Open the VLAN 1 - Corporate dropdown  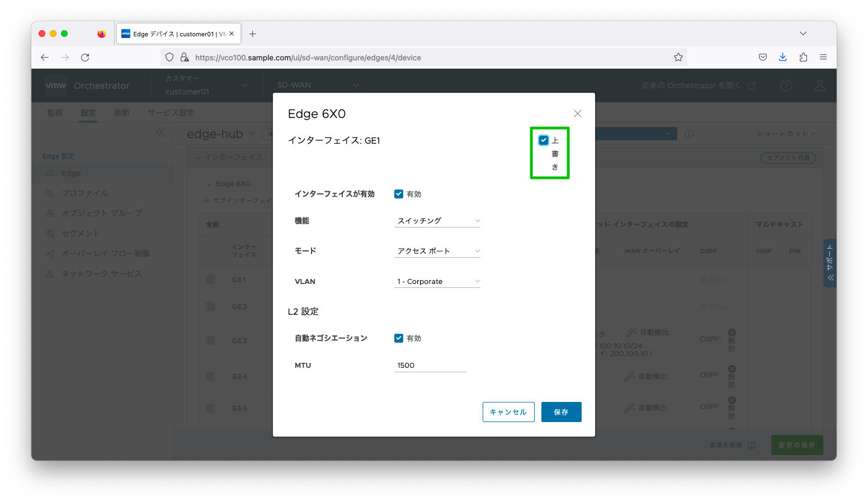click(437, 281)
